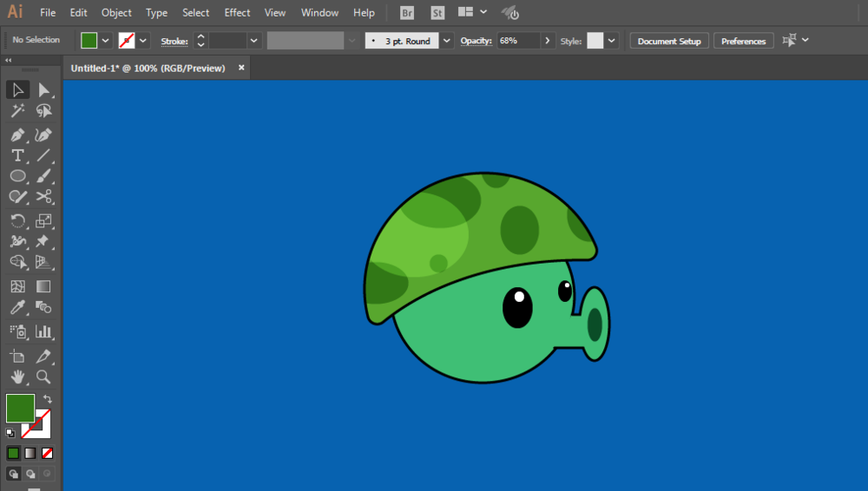Select the Hand tool
868x491 pixels.
pyautogui.click(x=16, y=376)
